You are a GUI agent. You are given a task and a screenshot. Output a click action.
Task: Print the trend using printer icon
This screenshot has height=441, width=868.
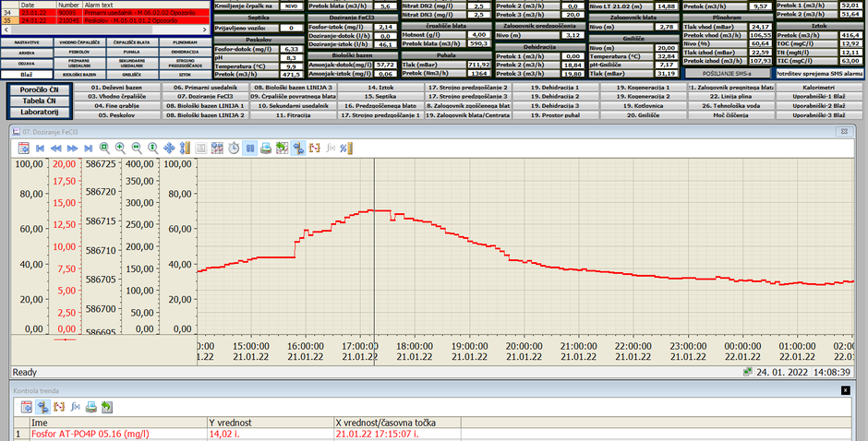point(266,148)
